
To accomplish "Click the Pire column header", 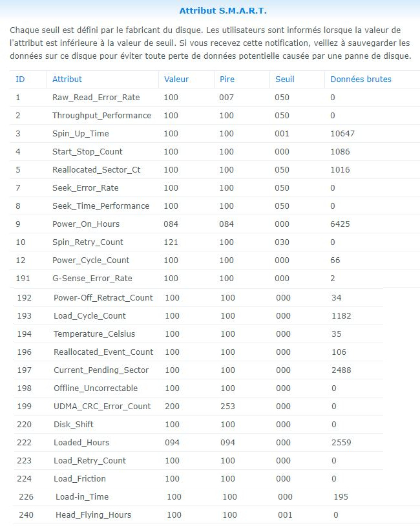I will click(227, 79).
